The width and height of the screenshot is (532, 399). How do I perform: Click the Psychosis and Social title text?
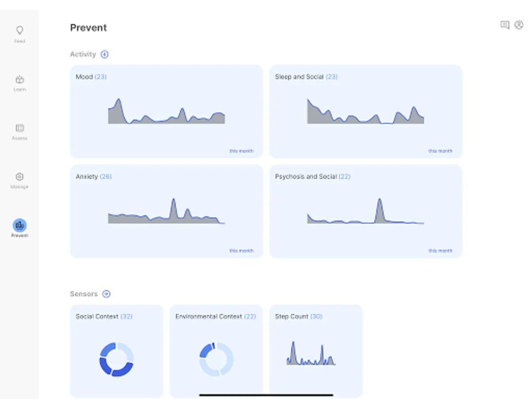tap(306, 176)
